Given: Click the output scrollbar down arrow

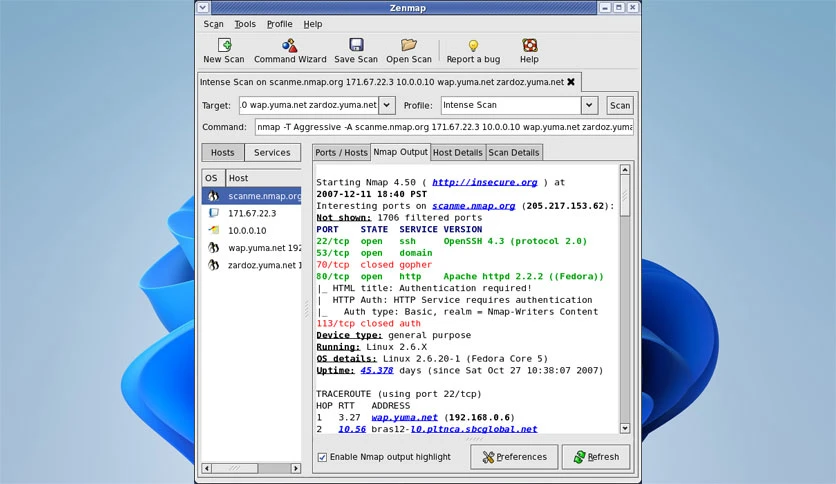Looking at the screenshot, I should (625, 428).
